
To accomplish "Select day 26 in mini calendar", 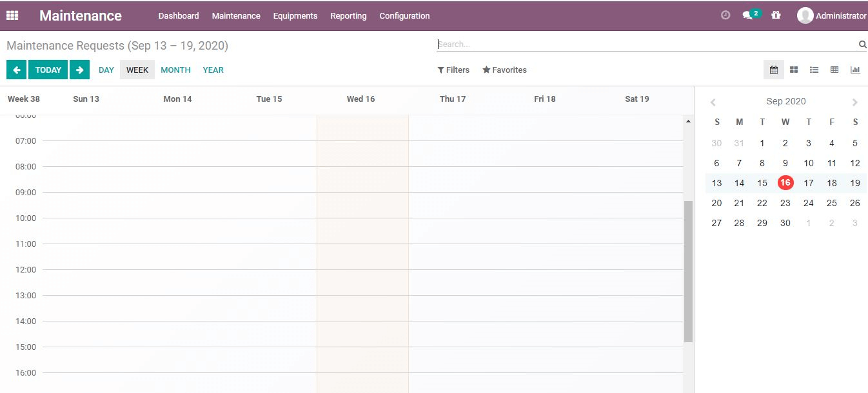I will (x=855, y=203).
